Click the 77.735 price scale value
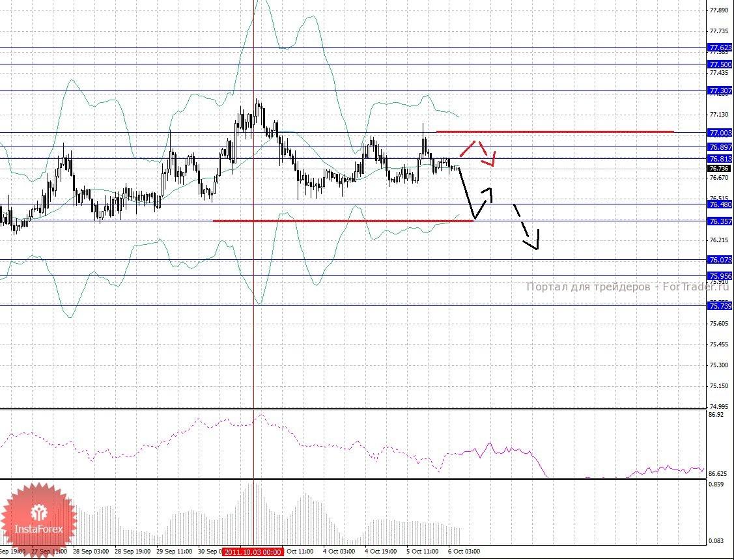The width and height of the screenshot is (734, 560). (x=719, y=31)
